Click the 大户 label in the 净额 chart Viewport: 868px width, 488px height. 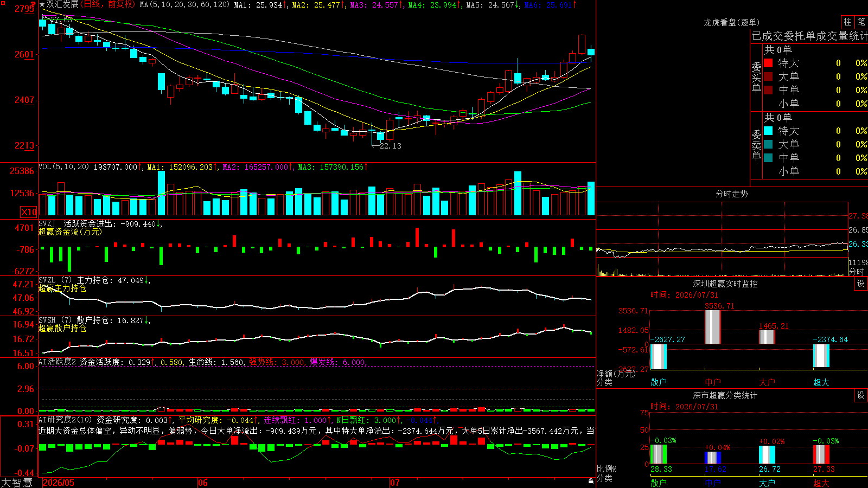click(x=767, y=382)
